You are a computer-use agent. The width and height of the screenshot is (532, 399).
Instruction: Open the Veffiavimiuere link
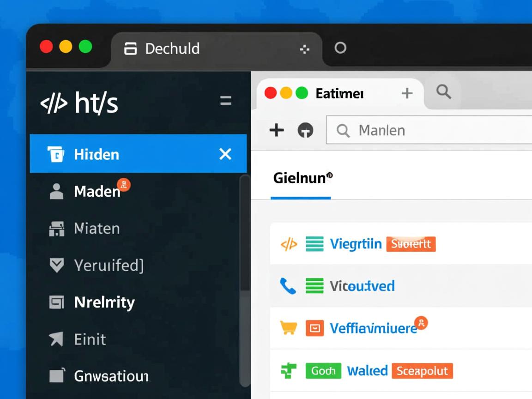pos(374,328)
